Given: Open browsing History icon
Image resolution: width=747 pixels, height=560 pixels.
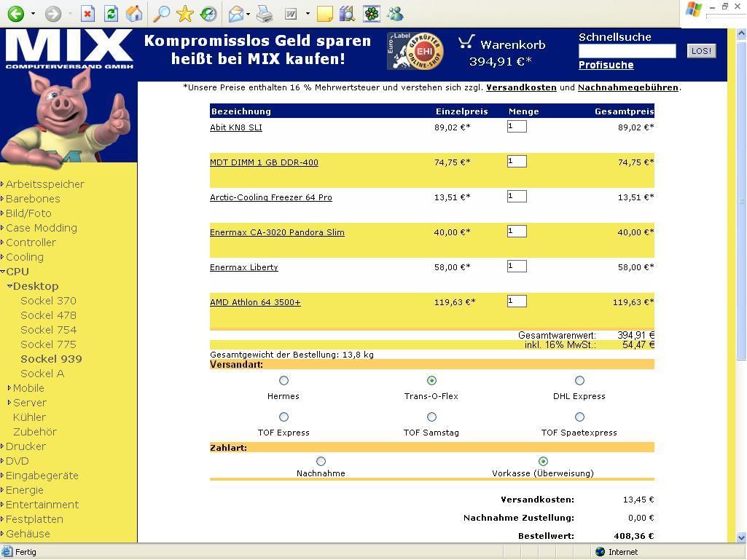Looking at the screenshot, I should pos(208,13).
